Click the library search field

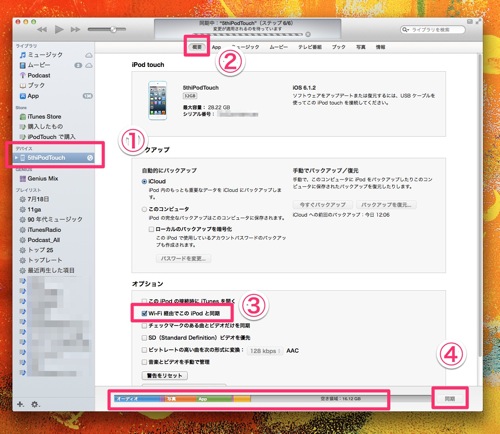tap(433, 30)
